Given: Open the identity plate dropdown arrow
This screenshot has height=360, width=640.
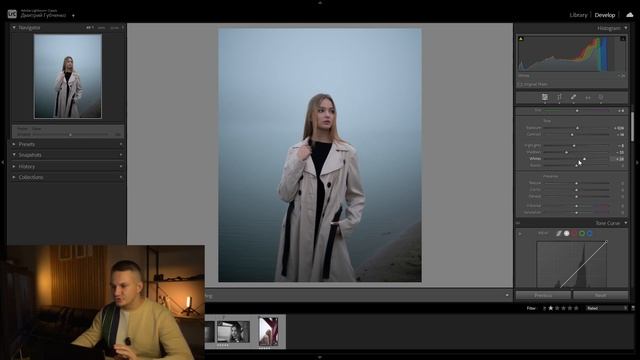Looking at the screenshot, I should [x=73, y=16].
